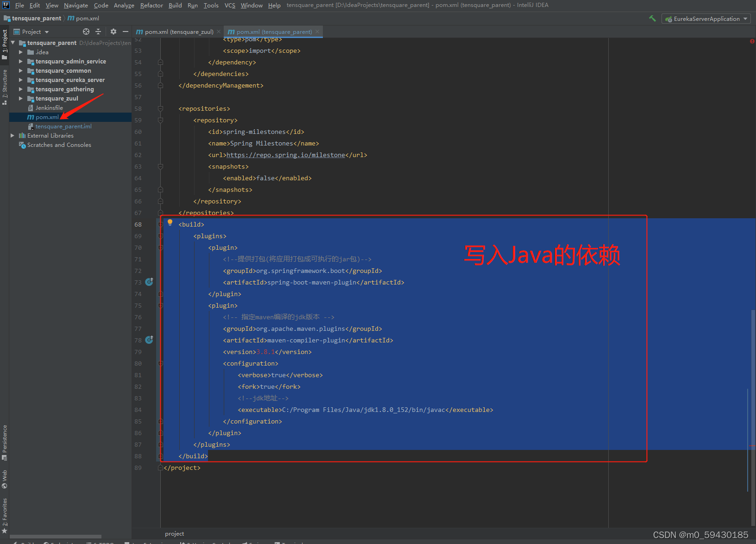Click the spring-boot-maven-plugin artifactId text
The image size is (756, 544).
click(312, 282)
